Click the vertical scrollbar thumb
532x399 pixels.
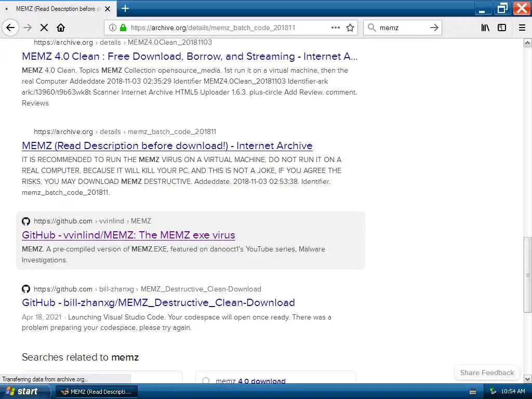tap(527, 275)
